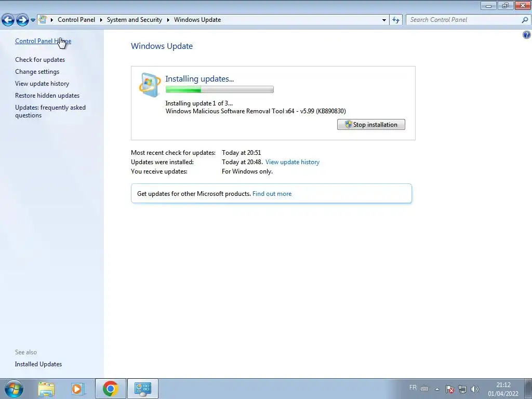Screen dimensions: 532x399
Task: Click FR language indicator
Action: (413, 388)
